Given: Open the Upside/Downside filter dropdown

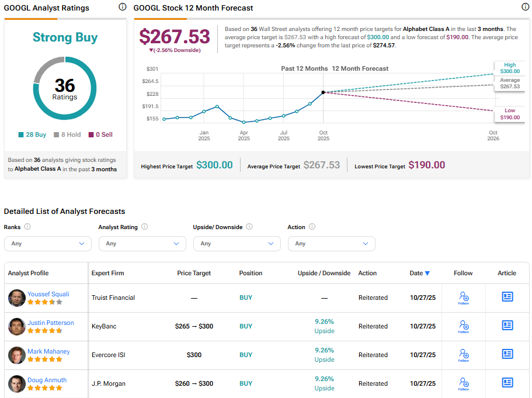Looking at the screenshot, I should pyautogui.click(x=237, y=244).
